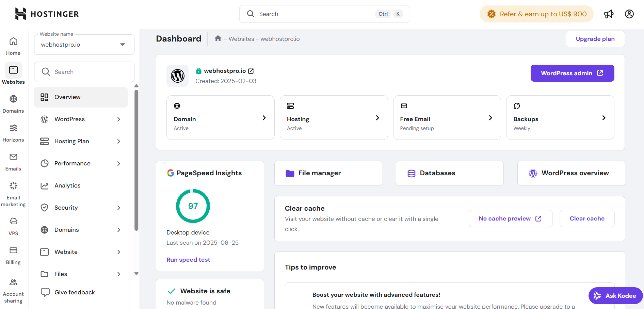The height and width of the screenshot is (309, 644).
Task: Click the green SSL lock icon
Action: point(199,71)
